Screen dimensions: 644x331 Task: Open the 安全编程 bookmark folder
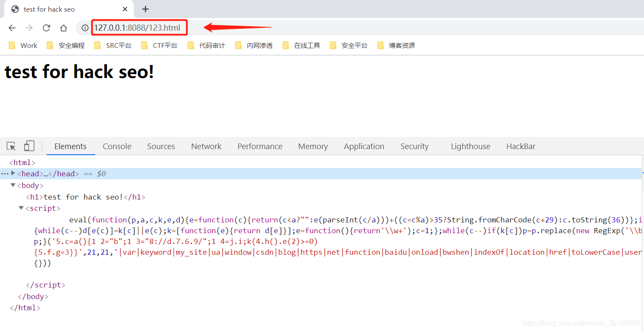point(66,45)
